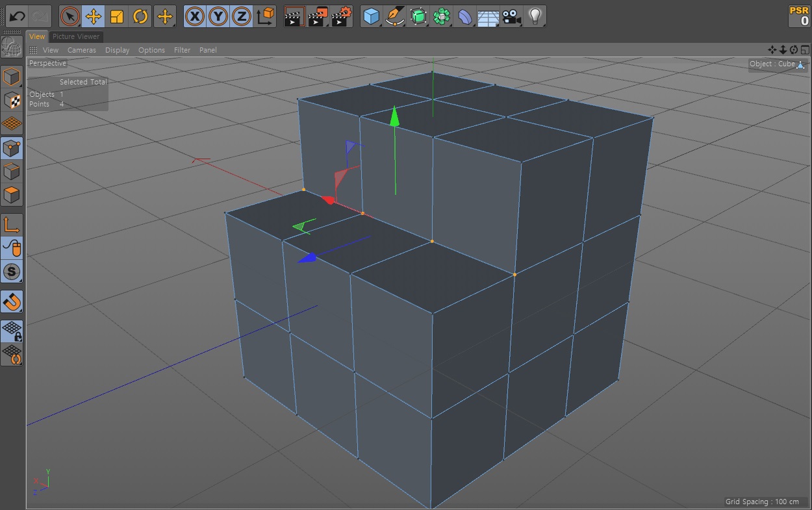812x510 pixels.
Task: Click the blue Z axis arrow handle
Action: point(307,258)
